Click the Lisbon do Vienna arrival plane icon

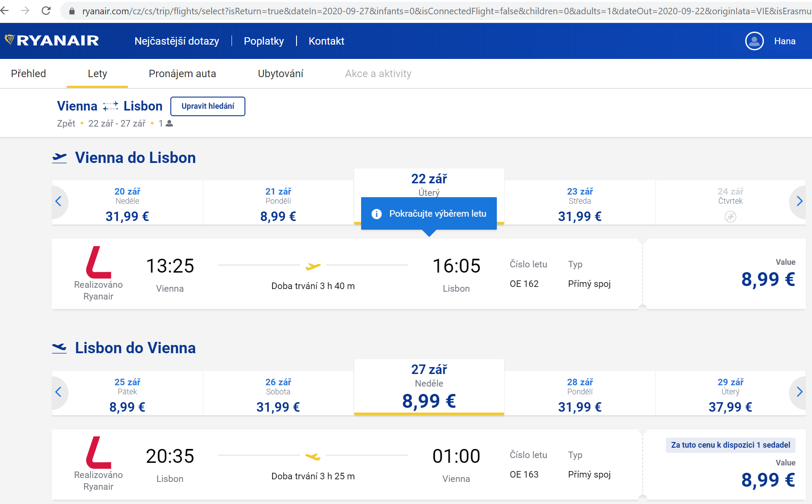tap(59, 348)
